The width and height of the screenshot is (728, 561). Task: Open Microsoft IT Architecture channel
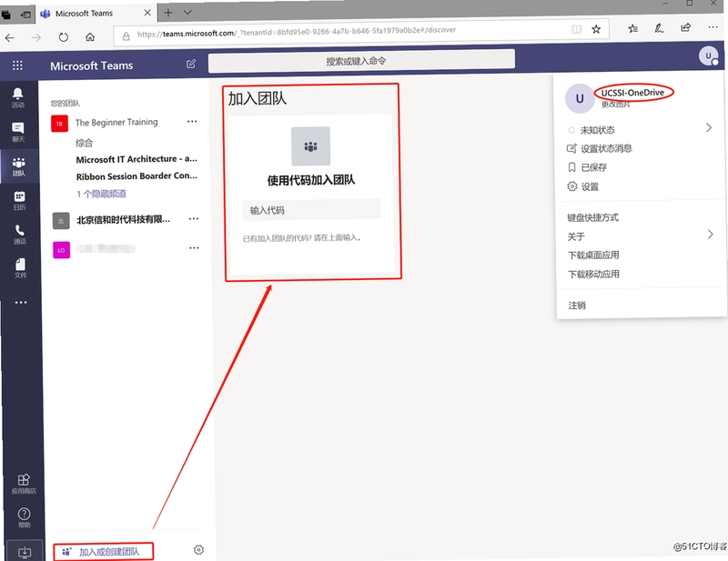point(136,159)
